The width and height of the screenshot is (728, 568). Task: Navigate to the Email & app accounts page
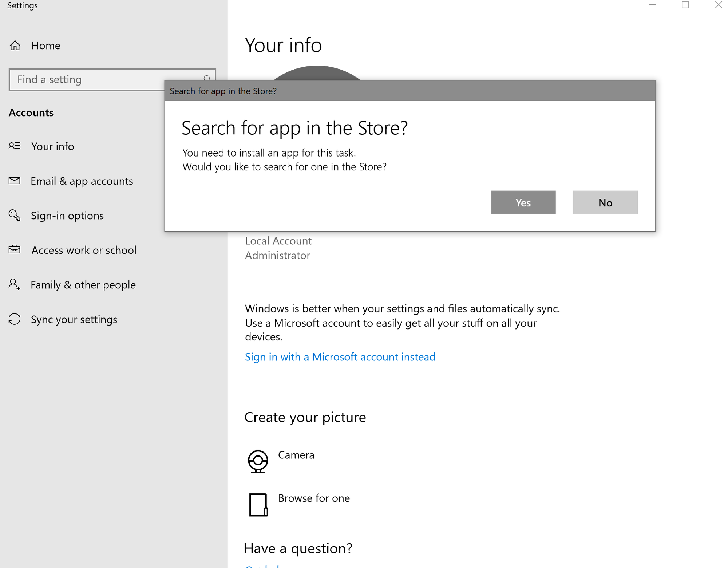tap(82, 181)
